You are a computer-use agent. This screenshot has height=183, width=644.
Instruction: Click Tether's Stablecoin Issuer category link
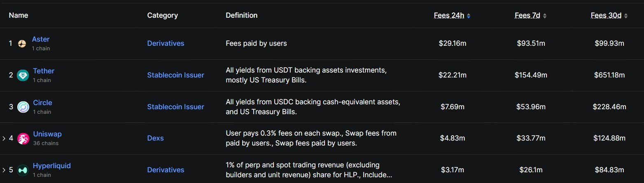point(175,75)
